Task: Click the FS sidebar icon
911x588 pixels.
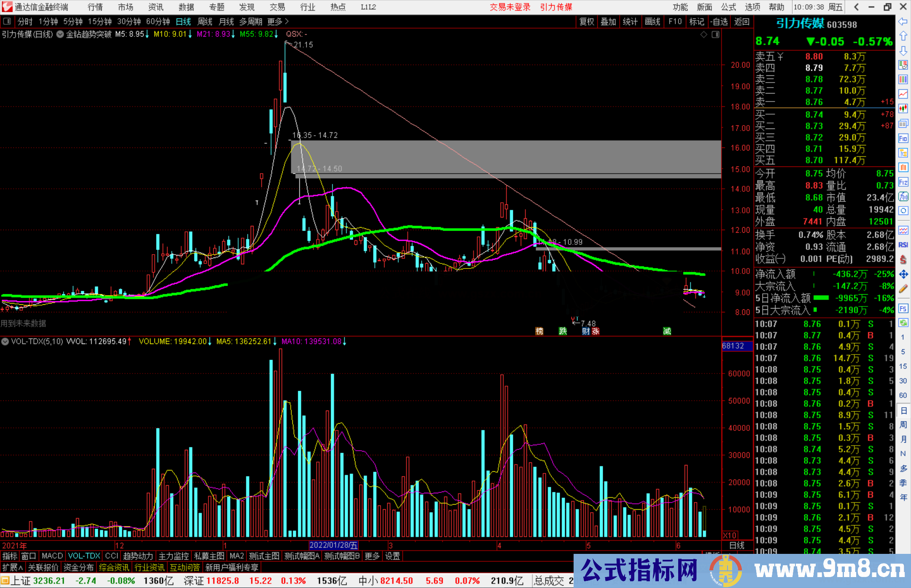Action: [903, 309]
